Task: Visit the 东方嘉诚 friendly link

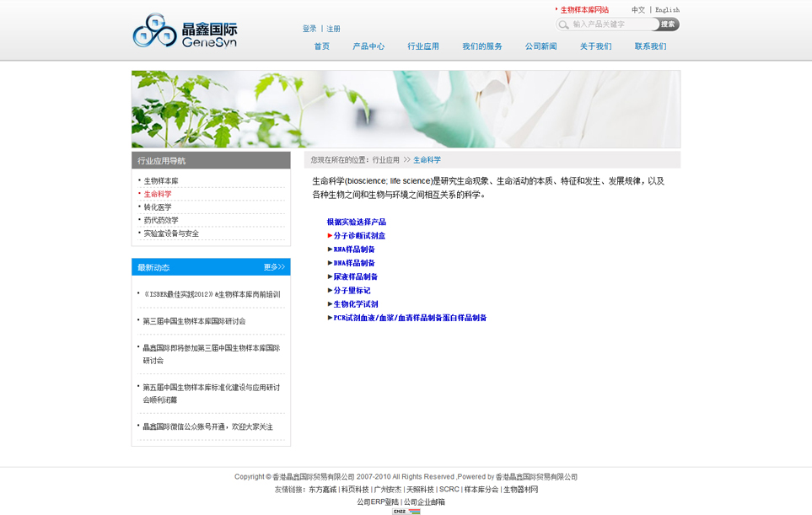Action: [x=323, y=490]
